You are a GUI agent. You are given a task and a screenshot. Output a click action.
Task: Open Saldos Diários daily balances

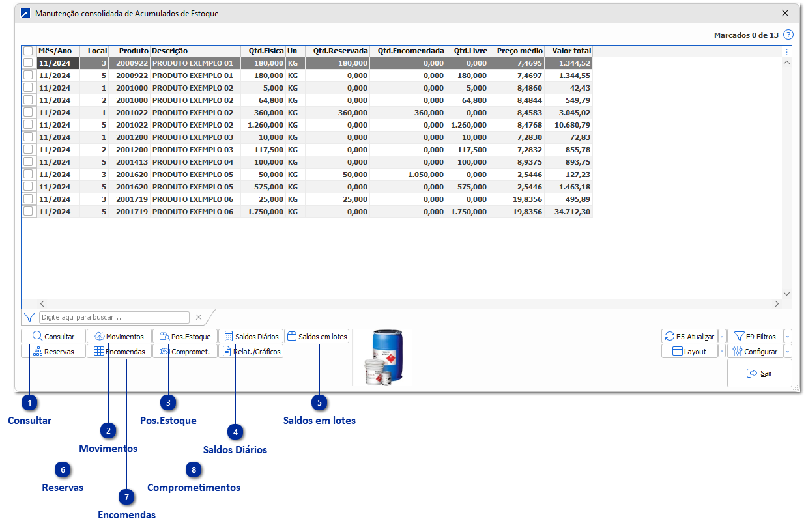[x=251, y=337]
